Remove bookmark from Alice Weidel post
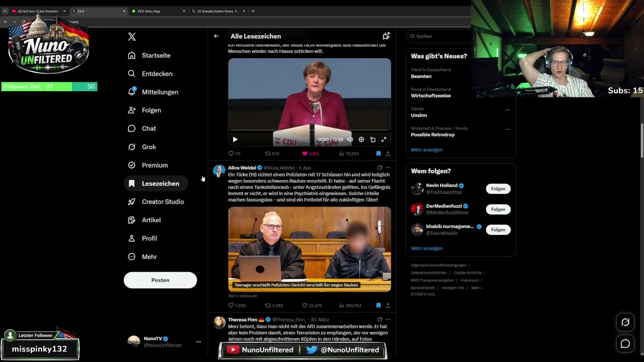This screenshot has height=362, width=644. tap(378, 305)
